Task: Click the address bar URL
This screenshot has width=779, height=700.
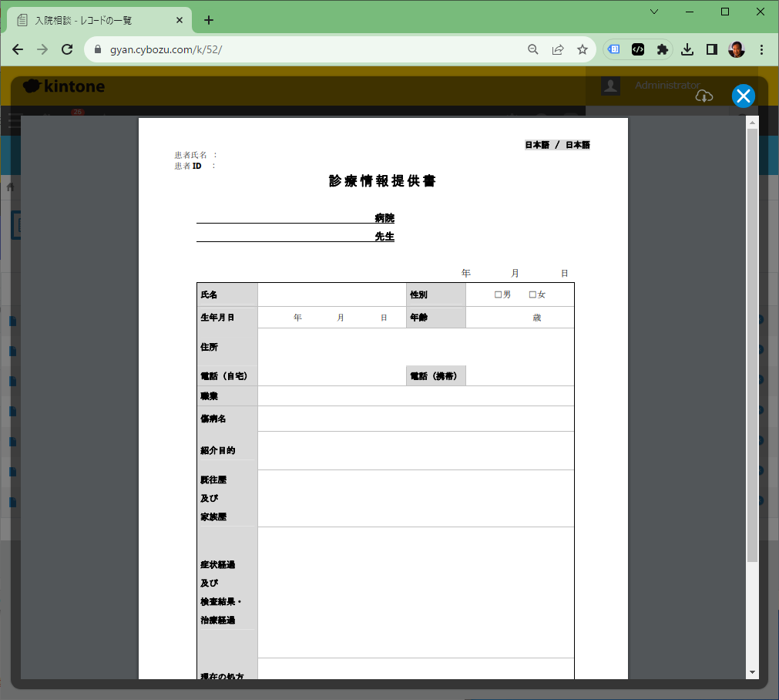Action: [x=166, y=49]
